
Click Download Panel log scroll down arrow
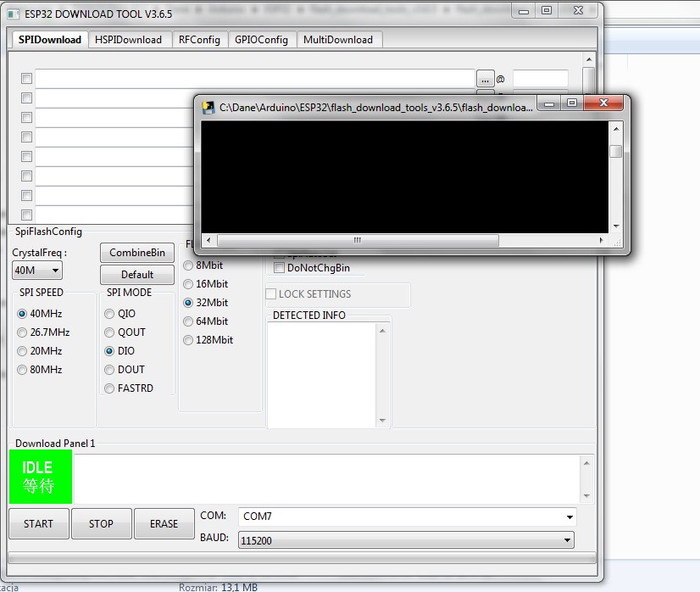coord(586,496)
